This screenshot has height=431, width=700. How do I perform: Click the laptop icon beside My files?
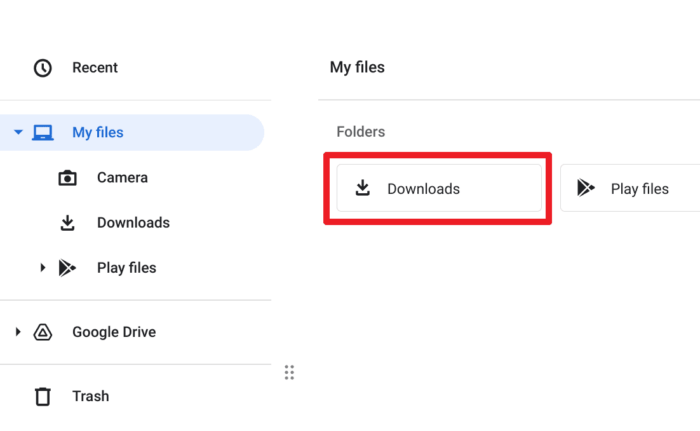pos(43,133)
